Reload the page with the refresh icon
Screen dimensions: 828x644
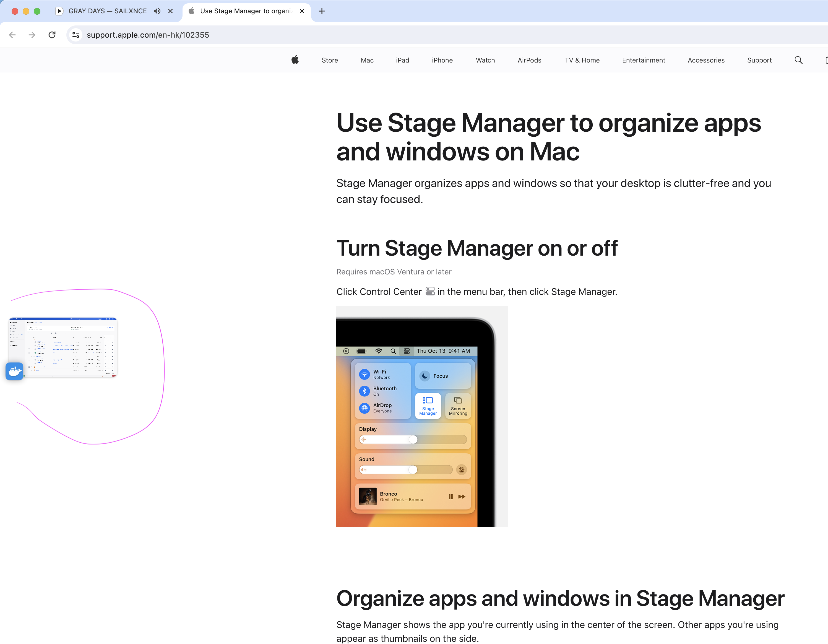coord(52,35)
